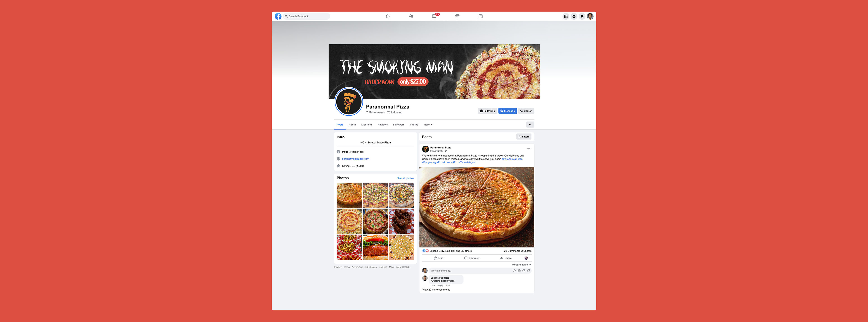The width and height of the screenshot is (868, 322).
Task: Click the Following button
Action: [487, 111]
